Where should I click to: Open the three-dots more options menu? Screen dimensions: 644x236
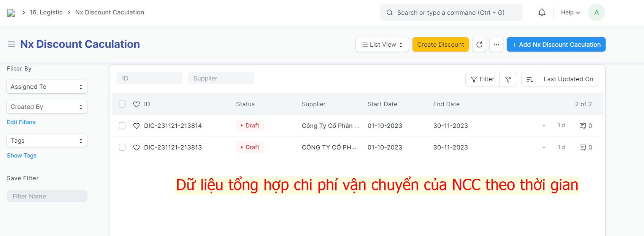pos(496,44)
